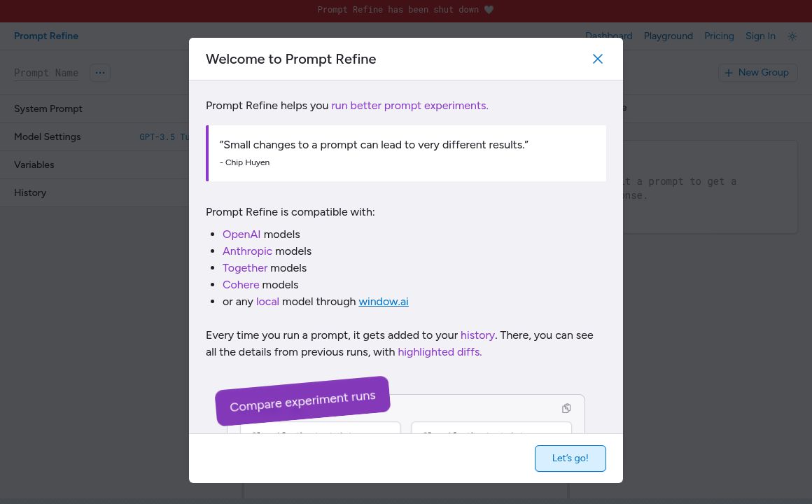The width and height of the screenshot is (812, 504).
Task: Open the Anthropic models link
Action: [x=247, y=251]
